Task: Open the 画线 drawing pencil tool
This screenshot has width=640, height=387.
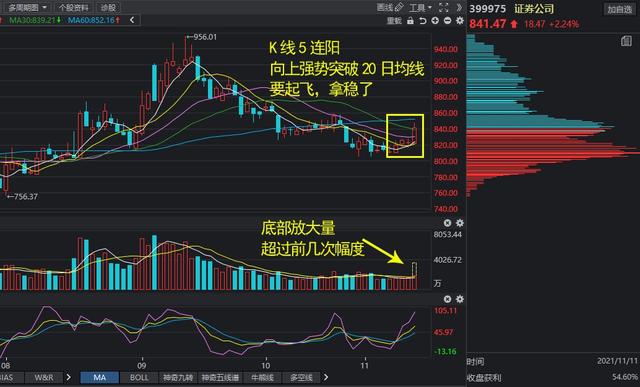Action: point(390,7)
